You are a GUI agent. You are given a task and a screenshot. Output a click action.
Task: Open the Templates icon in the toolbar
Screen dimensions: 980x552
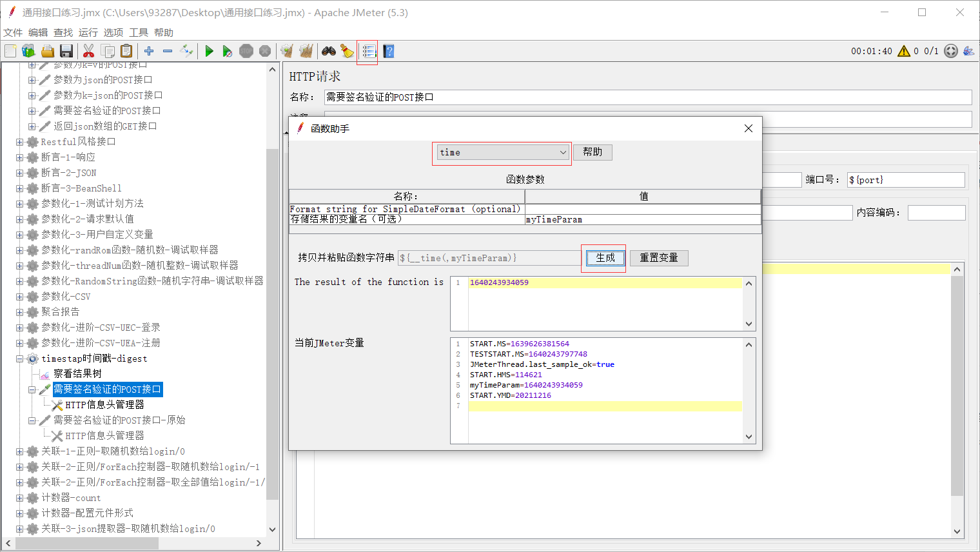tap(28, 51)
